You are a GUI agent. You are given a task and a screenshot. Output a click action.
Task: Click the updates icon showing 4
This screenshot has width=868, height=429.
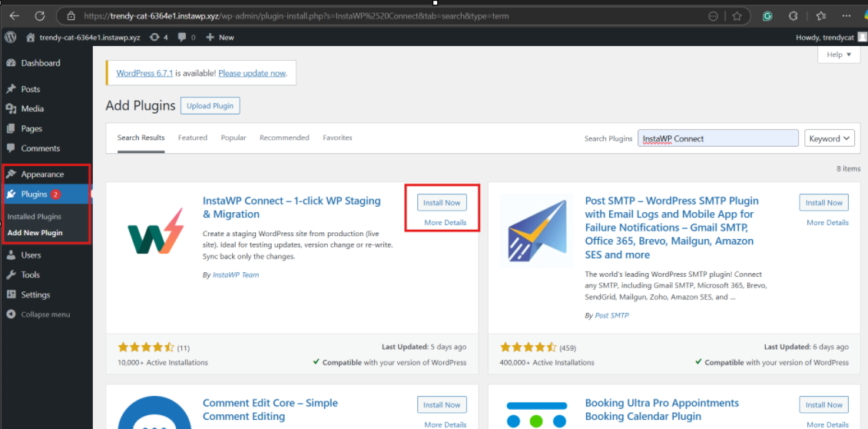159,38
